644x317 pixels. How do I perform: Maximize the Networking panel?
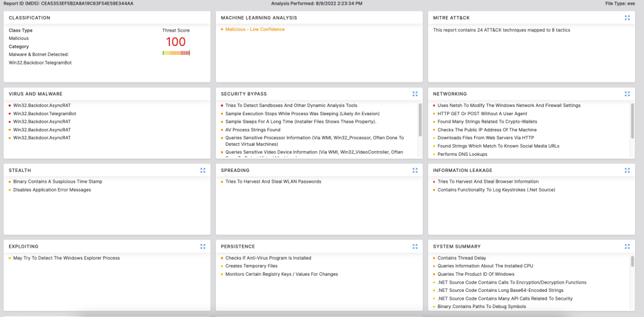click(x=627, y=94)
